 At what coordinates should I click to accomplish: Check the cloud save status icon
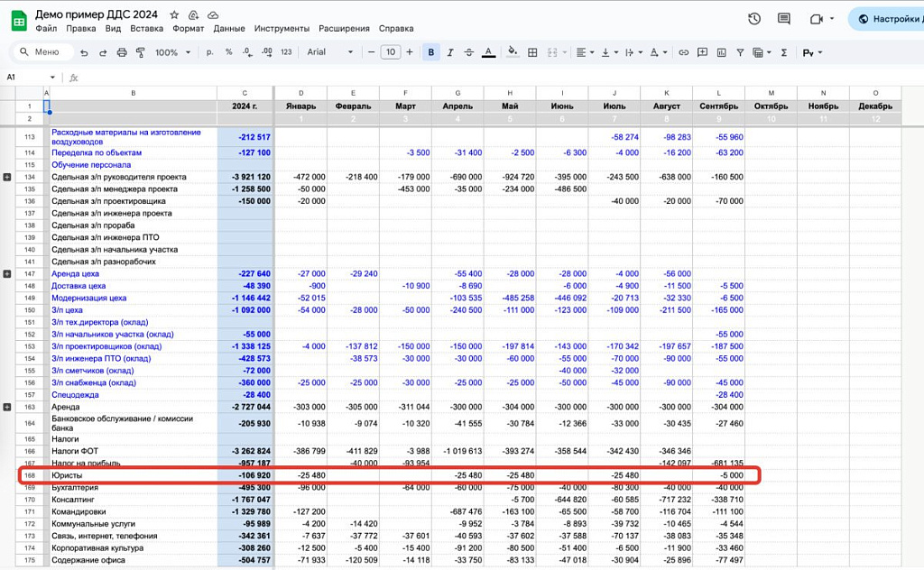pos(213,14)
